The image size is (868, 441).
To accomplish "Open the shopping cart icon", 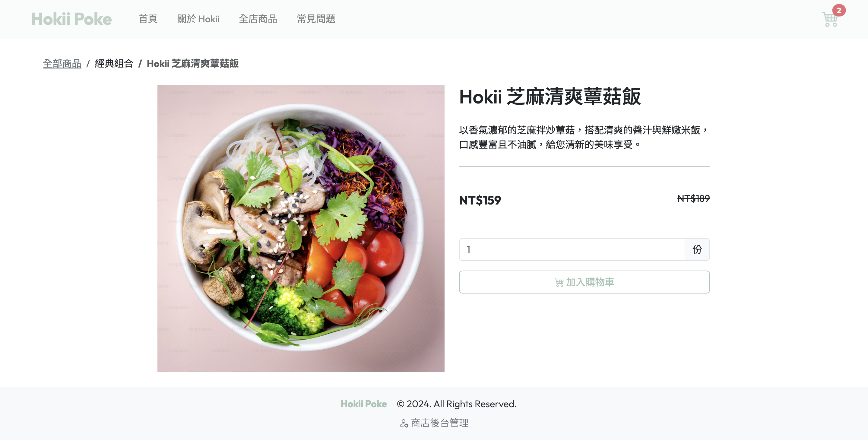I will click(830, 20).
